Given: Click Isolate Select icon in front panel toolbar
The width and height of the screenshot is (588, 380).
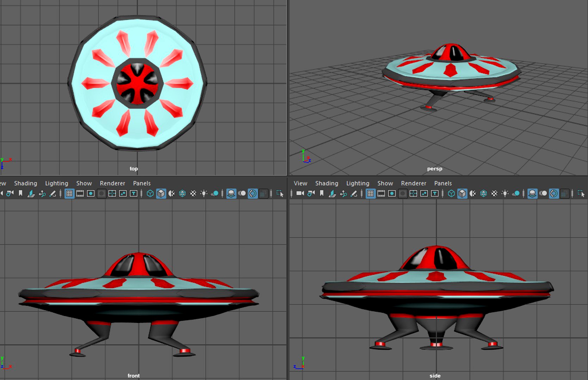Looking at the screenshot, I should point(280,193).
